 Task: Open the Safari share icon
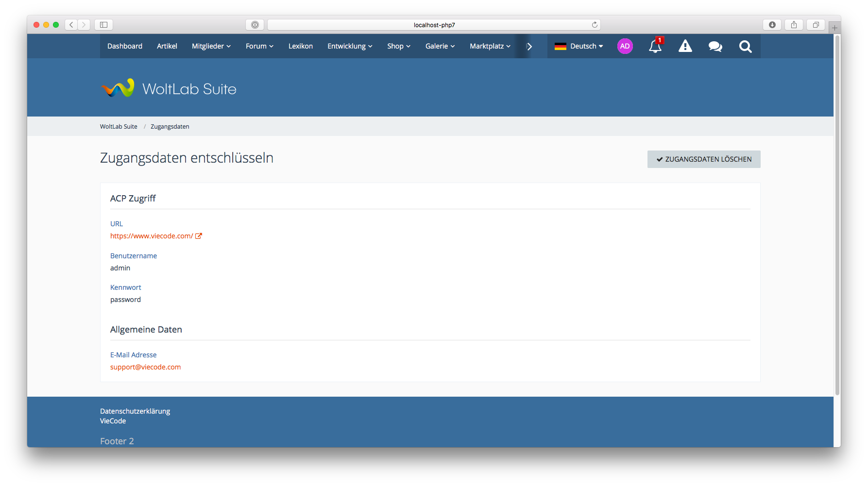click(x=794, y=25)
